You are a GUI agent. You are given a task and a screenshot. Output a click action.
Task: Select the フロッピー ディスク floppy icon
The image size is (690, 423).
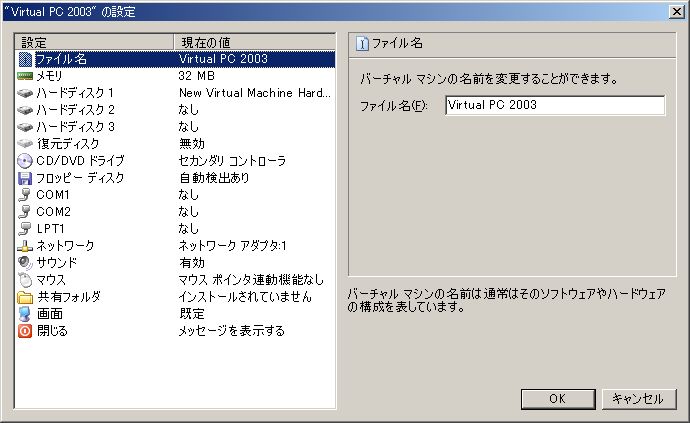click(x=26, y=178)
